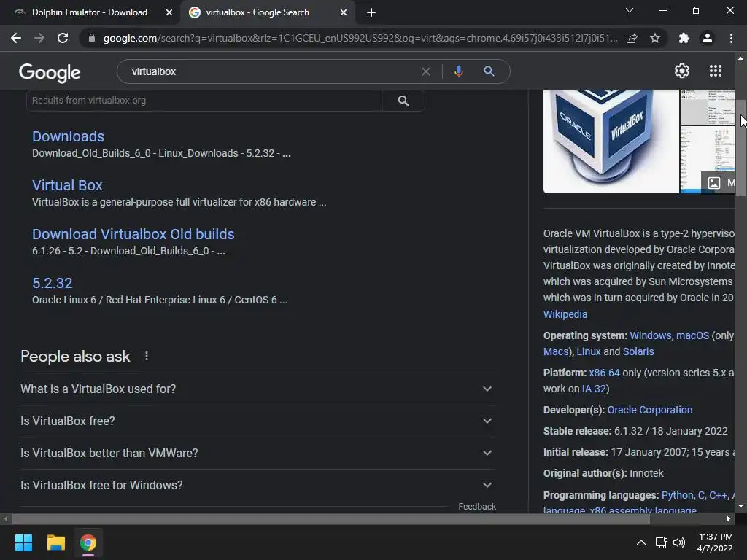Open Chrome extensions puzzle icon
This screenshot has width=747, height=560.
coord(684,38)
